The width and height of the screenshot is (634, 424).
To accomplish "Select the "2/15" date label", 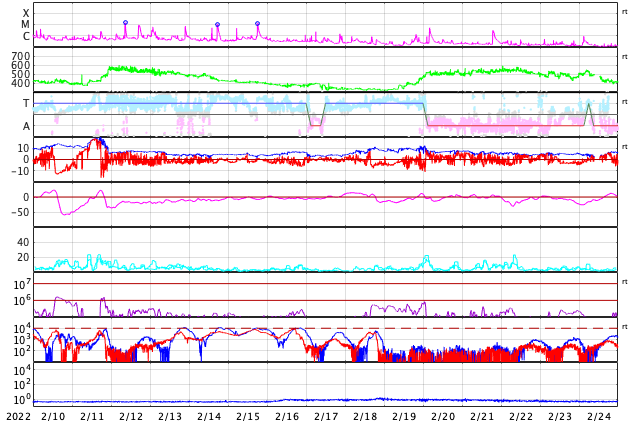I will click(248, 416).
